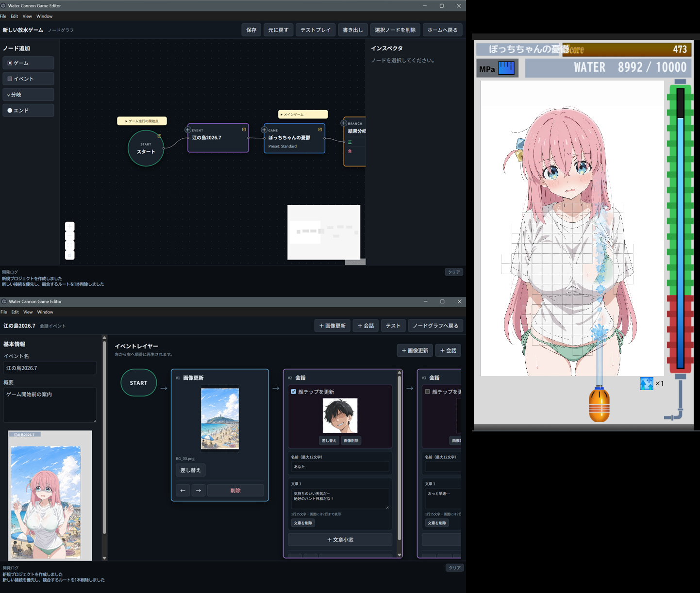The width and height of the screenshot is (700, 593).
Task: Fit the node graph to view
Action: tap(70, 246)
